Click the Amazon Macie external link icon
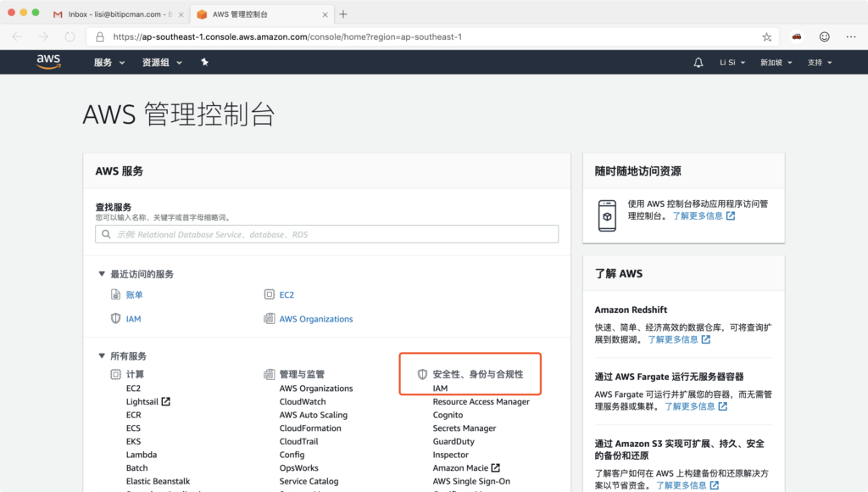 coord(495,467)
